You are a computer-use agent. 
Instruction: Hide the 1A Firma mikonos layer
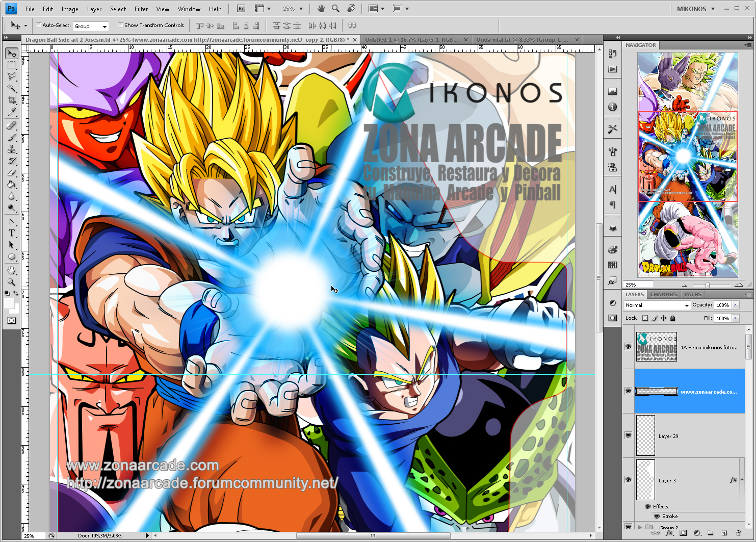[628, 347]
